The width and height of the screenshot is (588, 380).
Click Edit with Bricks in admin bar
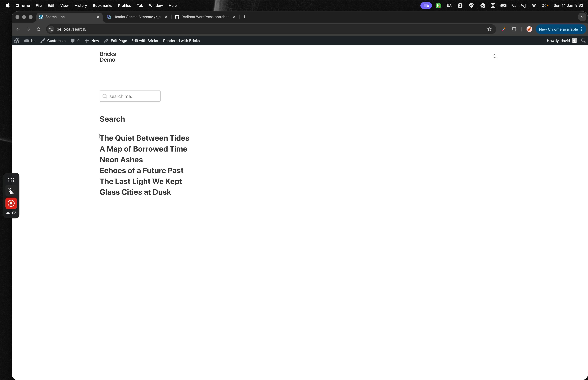145,41
